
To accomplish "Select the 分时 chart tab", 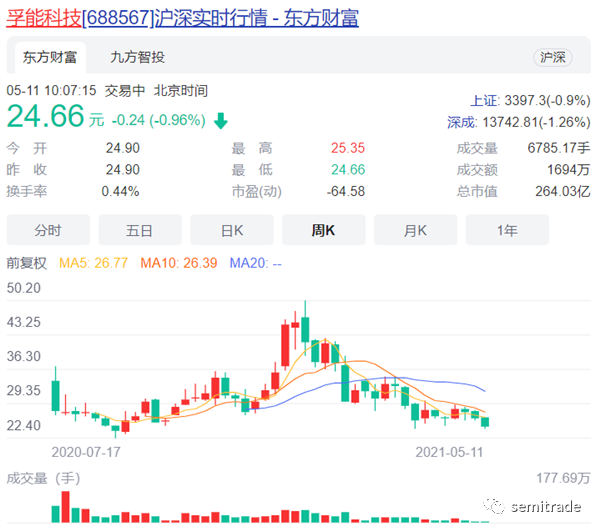I will click(48, 230).
